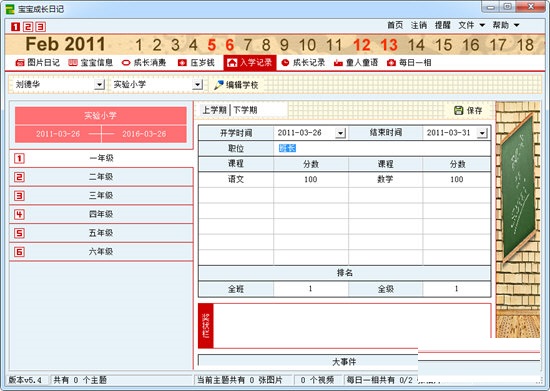Click the number 5 icon beside 五年级
Viewport: 550px width, 391px height.
(19, 233)
